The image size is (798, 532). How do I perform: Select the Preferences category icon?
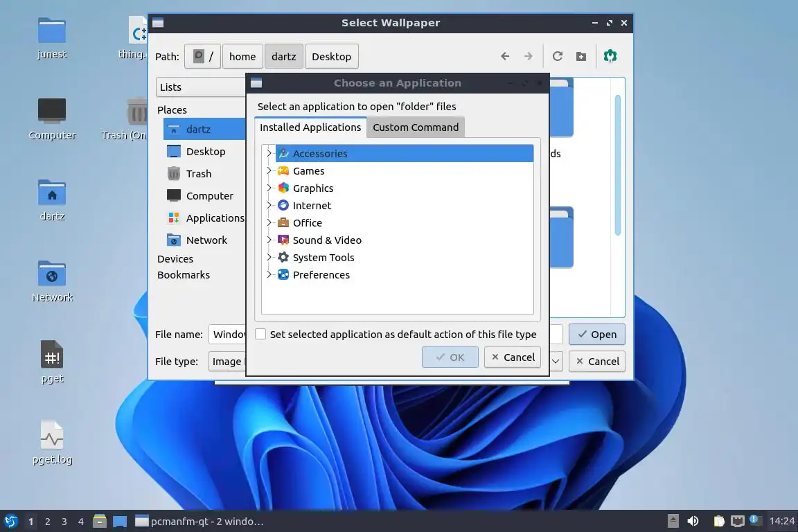[x=283, y=274]
